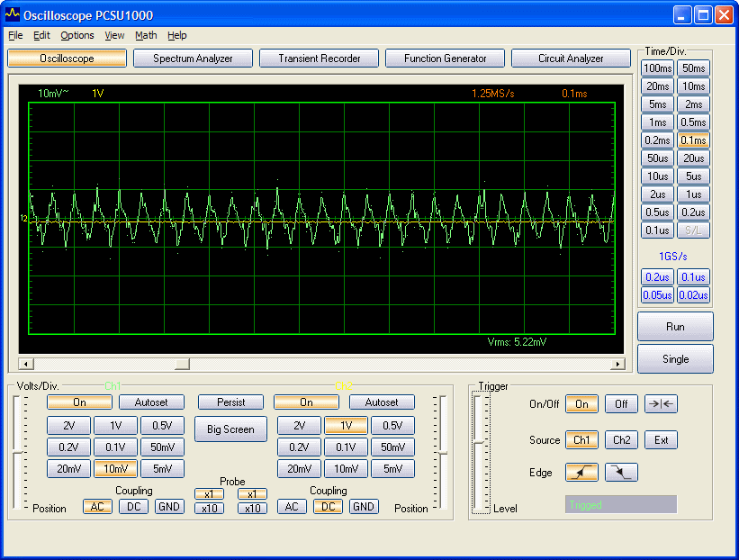This screenshot has width=739, height=560.
Task: Click the waveform scrollbar left arrow
Action: 26,364
